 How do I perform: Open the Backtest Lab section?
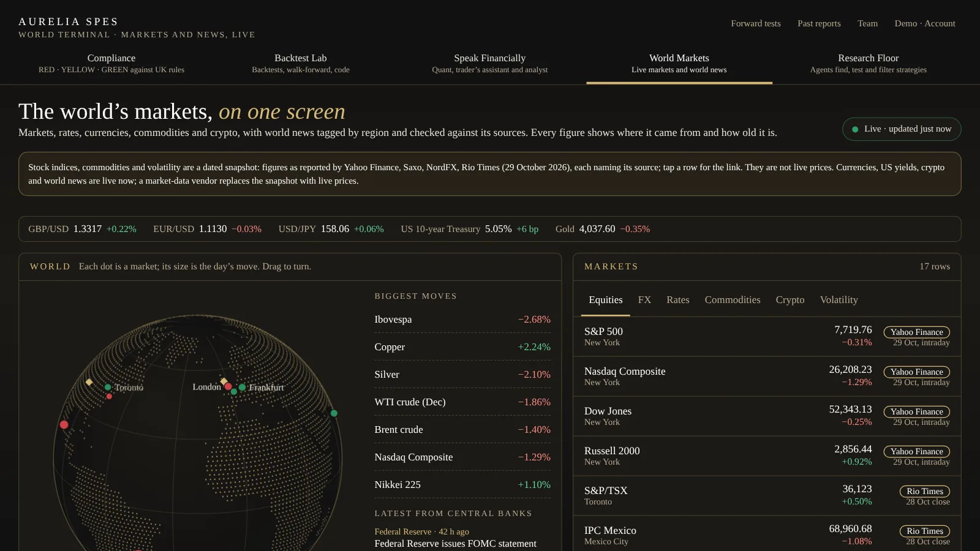pos(301,64)
